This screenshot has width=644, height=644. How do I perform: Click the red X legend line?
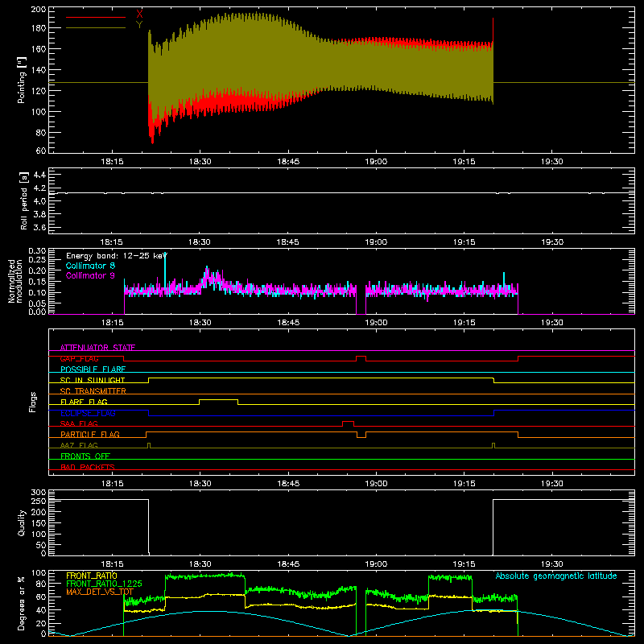96,17
